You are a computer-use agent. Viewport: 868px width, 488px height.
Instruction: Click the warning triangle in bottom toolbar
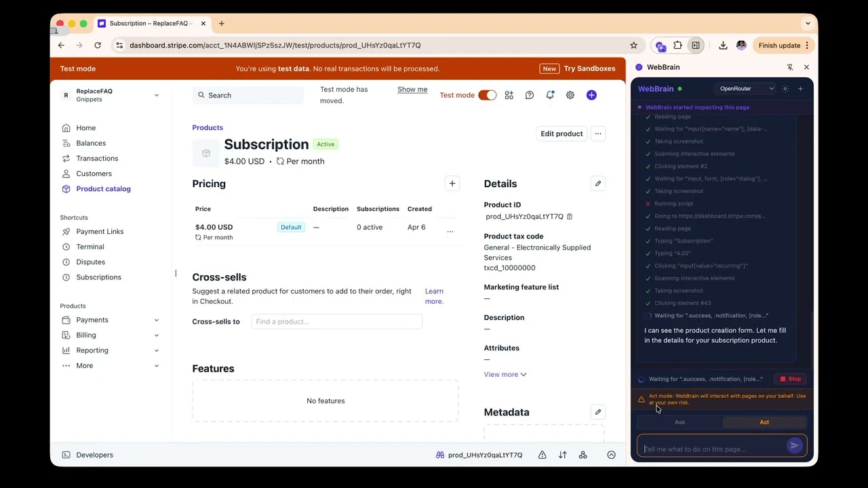(542, 455)
